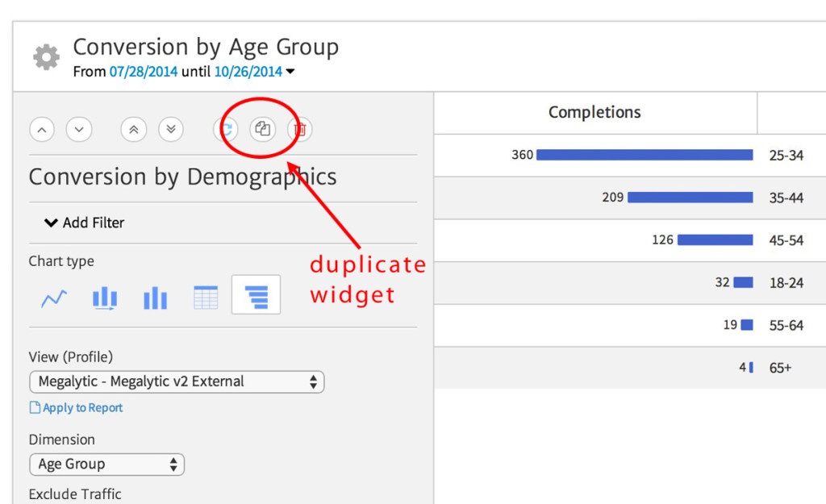
Task: Delete the widget with the trash icon
Action: (x=298, y=129)
